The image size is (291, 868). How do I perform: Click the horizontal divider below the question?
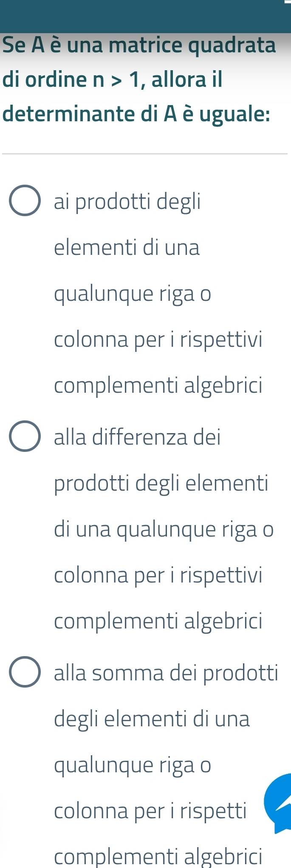[144, 154]
